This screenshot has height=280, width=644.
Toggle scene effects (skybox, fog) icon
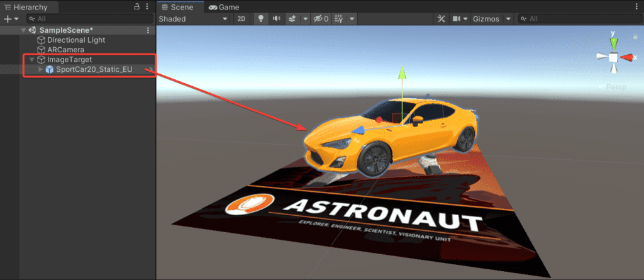point(292,18)
